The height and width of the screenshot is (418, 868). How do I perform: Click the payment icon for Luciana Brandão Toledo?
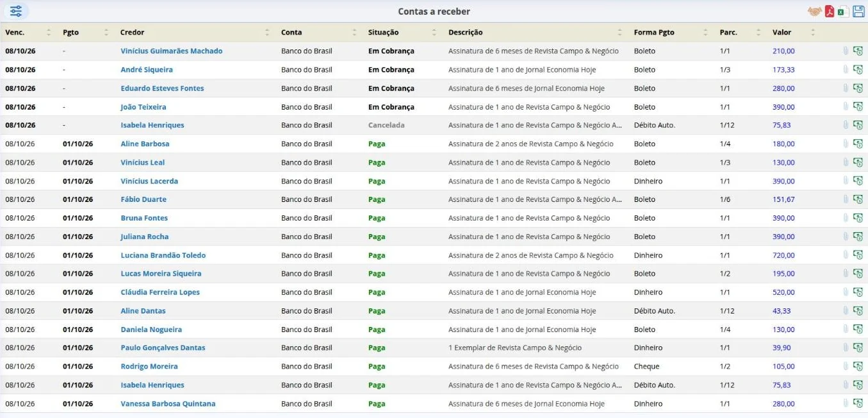(x=858, y=255)
